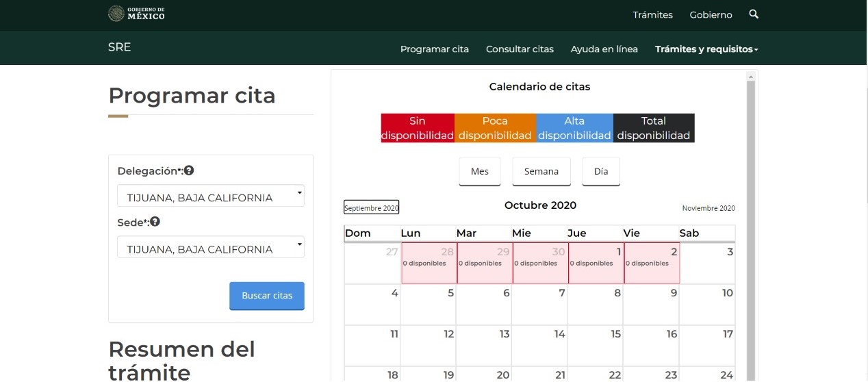Click the Trámites top link

pyautogui.click(x=652, y=14)
